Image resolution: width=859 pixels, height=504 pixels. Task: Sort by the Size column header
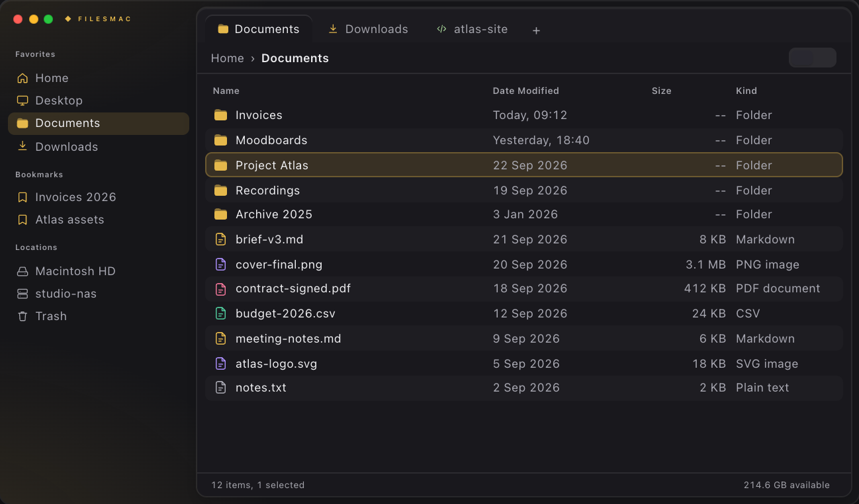coord(662,91)
